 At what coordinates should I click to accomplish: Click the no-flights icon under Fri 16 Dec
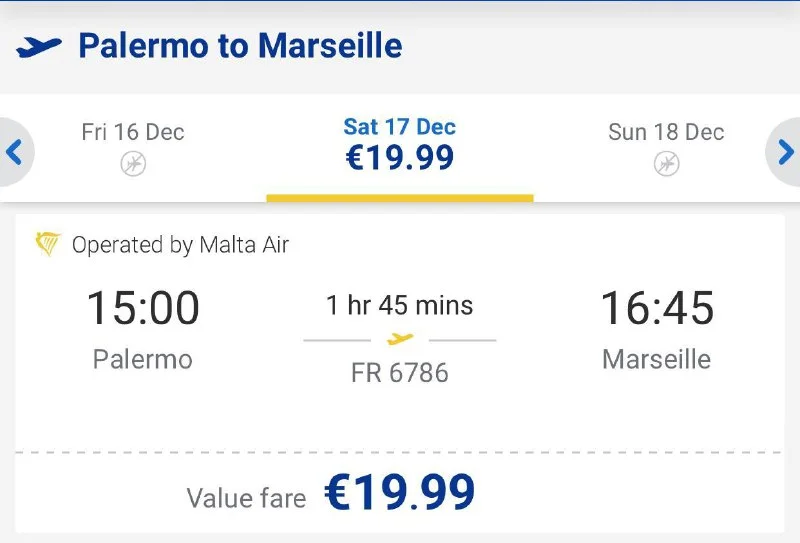click(x=133, y=164)
